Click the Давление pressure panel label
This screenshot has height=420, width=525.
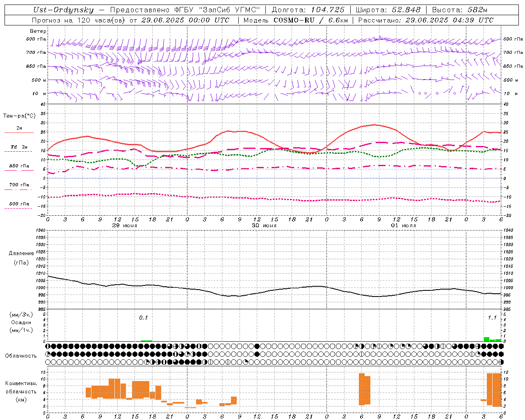(x=21, y=253)
